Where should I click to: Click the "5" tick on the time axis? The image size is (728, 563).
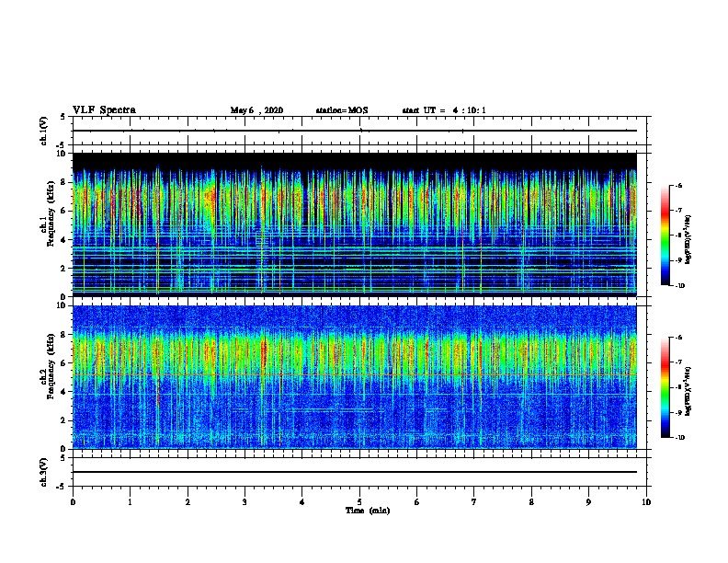coord(359,502)
